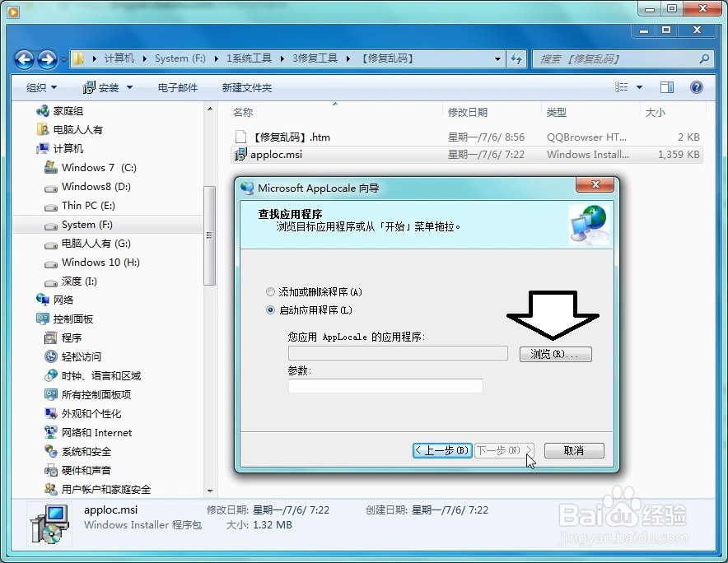The height and width of the screenshot is (563, 728).
Task: Click the 外观和个性化 icon
Action: [50, 413]
